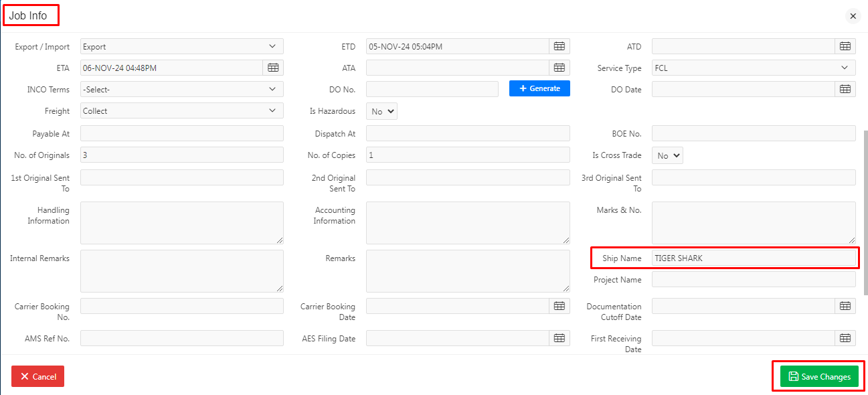
Task: Close the Job Info dialog
Action: (853, 16)
